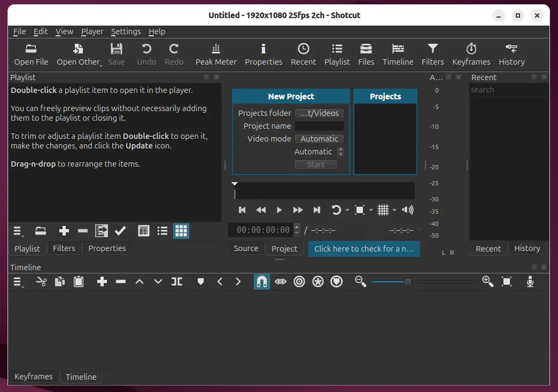Append an item to the playlist

64,231
